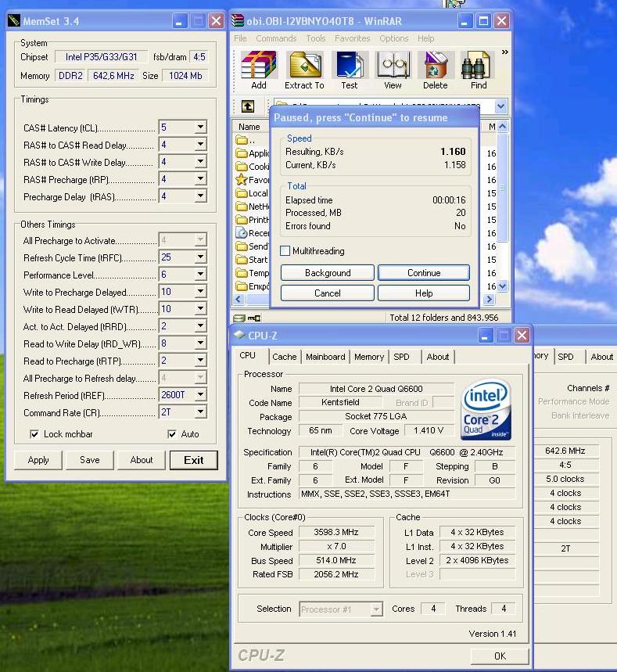
Task: Click the parent '..' folder icon
Action: click(242, 140)
